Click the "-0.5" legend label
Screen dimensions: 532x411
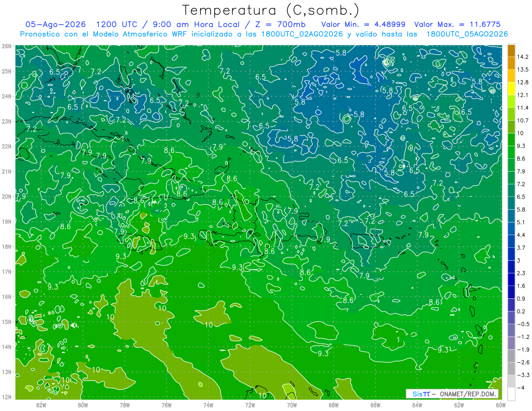[523, 324]
